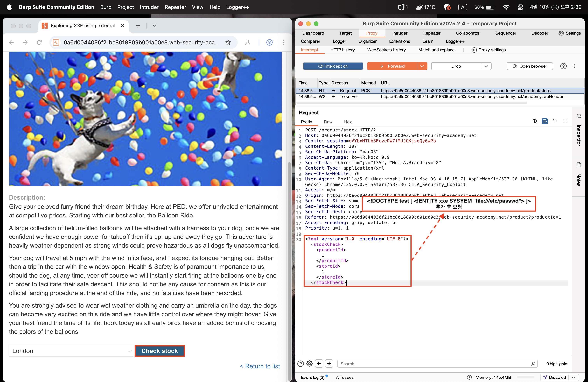Reload the browser page
Viewport: 588px width, 382px height.
coord(39,43)
